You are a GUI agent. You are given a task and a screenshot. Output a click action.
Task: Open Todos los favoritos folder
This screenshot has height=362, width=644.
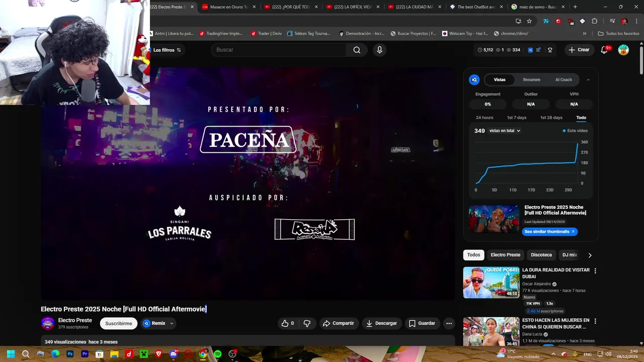[618, 34]
